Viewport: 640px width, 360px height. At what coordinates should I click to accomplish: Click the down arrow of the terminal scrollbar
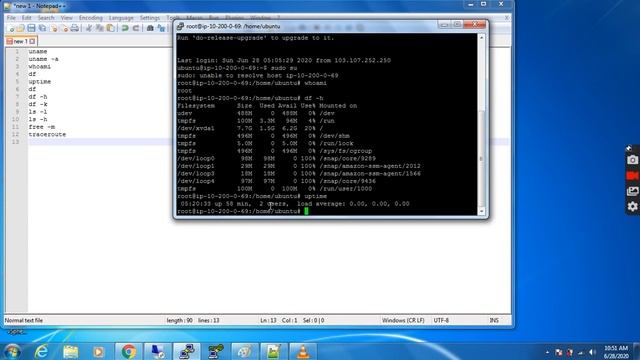(x=482, y=211)
